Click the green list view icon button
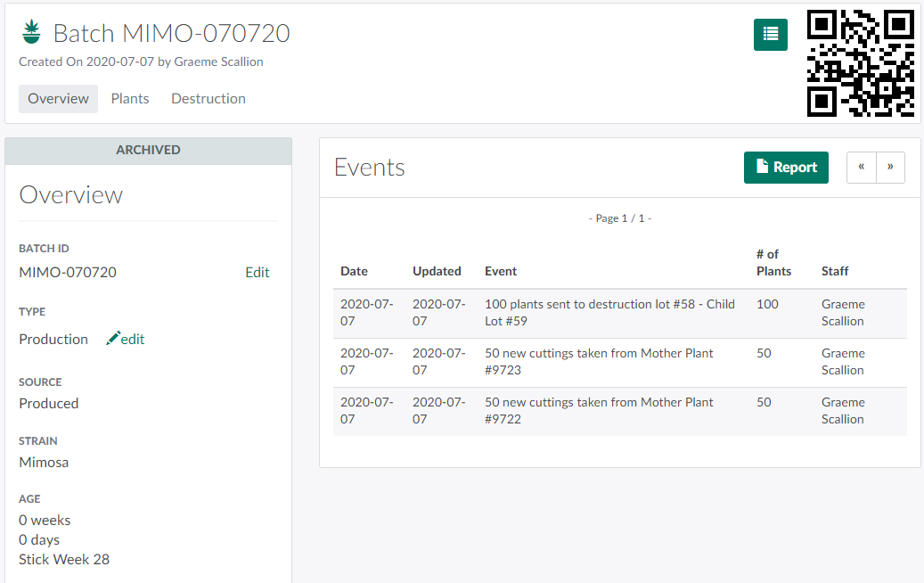Viewport: 924px width, 583px height. tap(770, 34)
